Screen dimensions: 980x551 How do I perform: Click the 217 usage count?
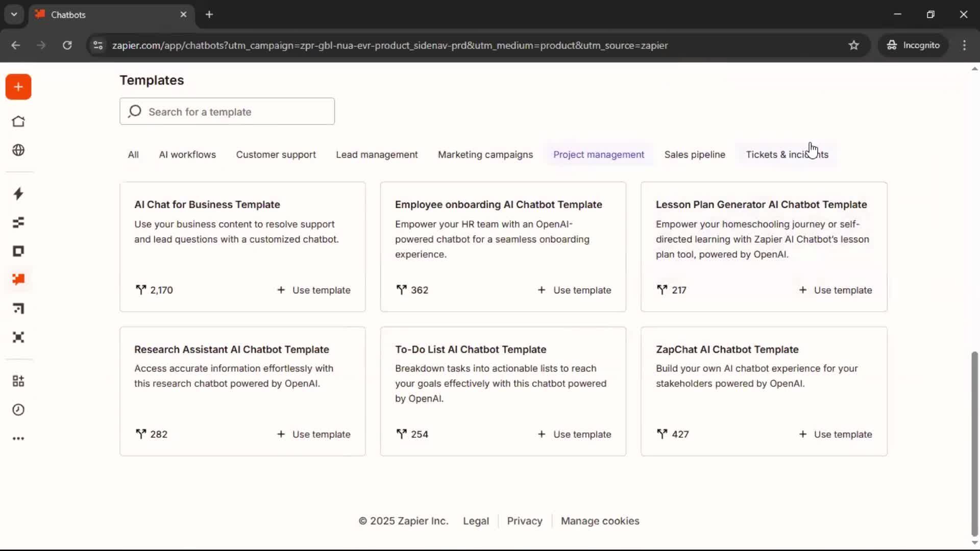pyautogui.click(x=679, y=290)
